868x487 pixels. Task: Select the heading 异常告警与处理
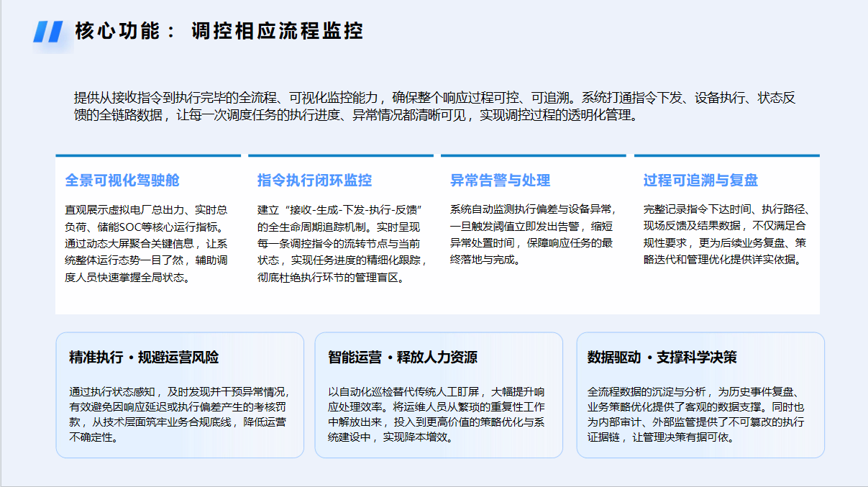coord(501,180)
